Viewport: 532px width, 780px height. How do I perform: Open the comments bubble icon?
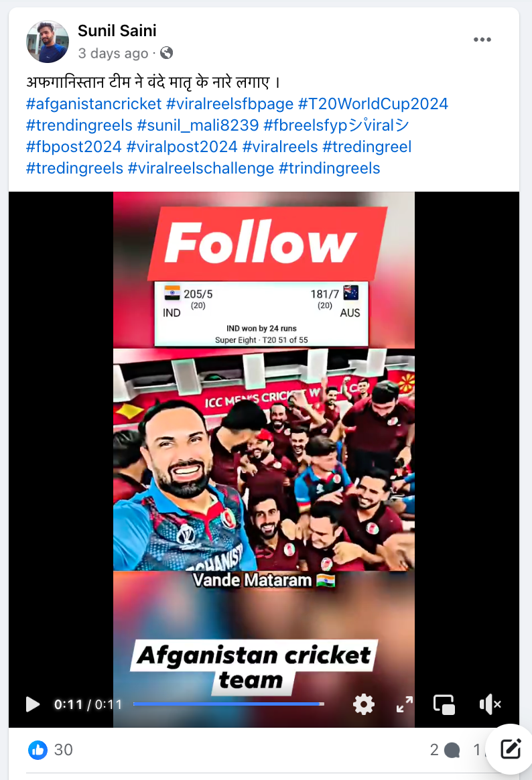(x=452, y=750)
